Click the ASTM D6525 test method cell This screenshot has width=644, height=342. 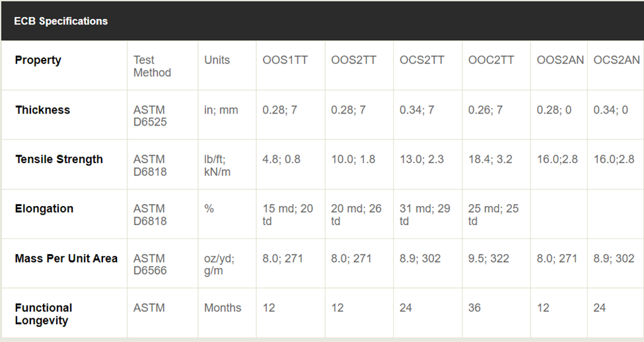coord(149,116)
